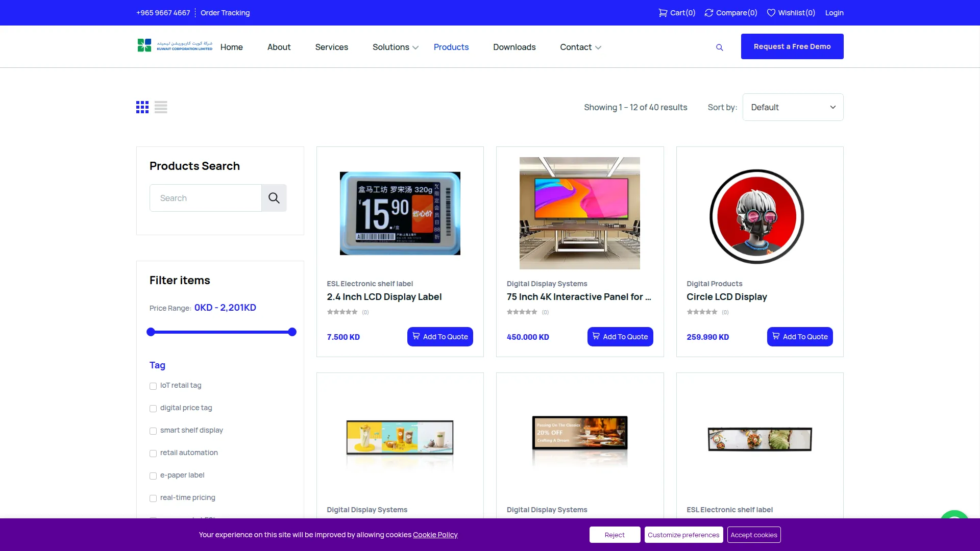Click the 7.500 KD price
The height and width of the screenshot is (551, 980).
[344, 337]
